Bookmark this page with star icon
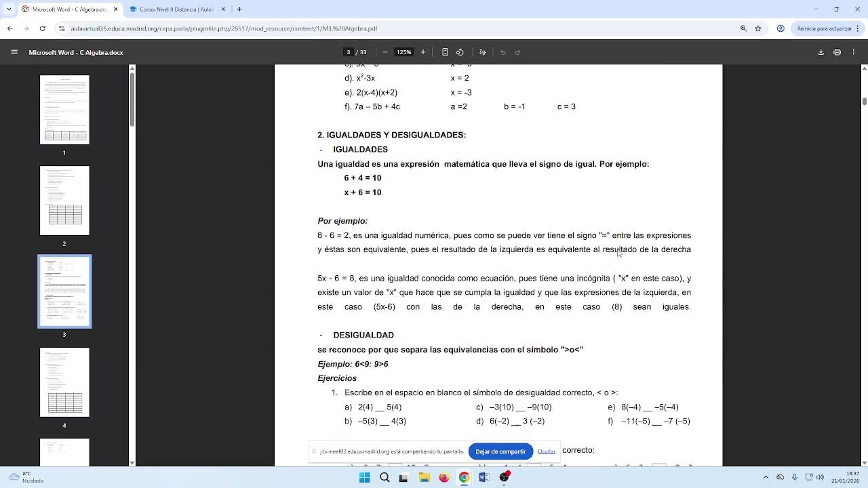Image resolution: width=868 pixels, height=488 pixels. [758, 28]
